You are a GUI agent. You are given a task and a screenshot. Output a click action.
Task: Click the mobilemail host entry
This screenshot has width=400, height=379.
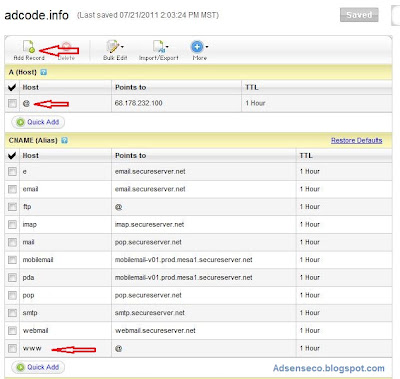pos(38,260)
